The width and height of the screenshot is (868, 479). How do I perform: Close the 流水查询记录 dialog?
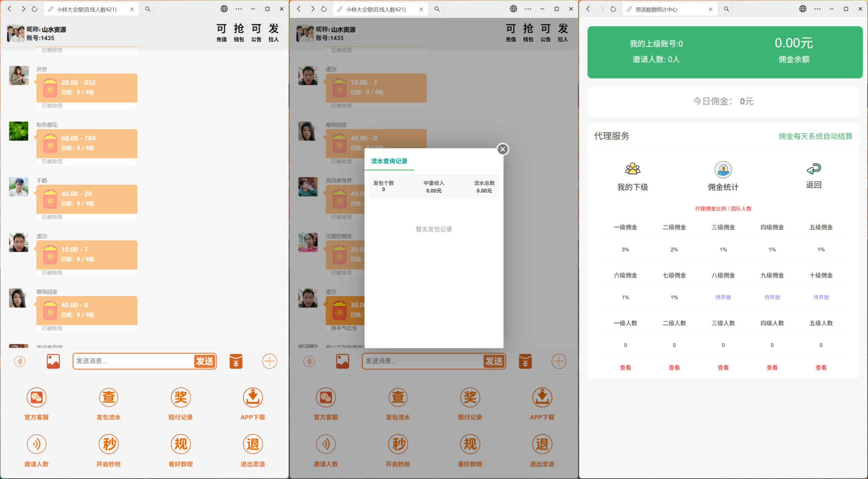pos(502,149)
